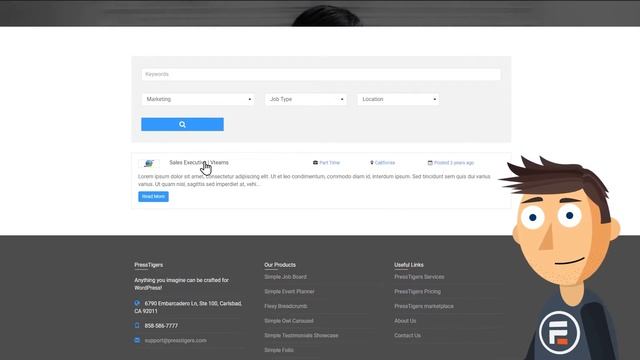The image size is (640, 360).
Task: Click the Keywords search input field
Action: click(321, 74)
